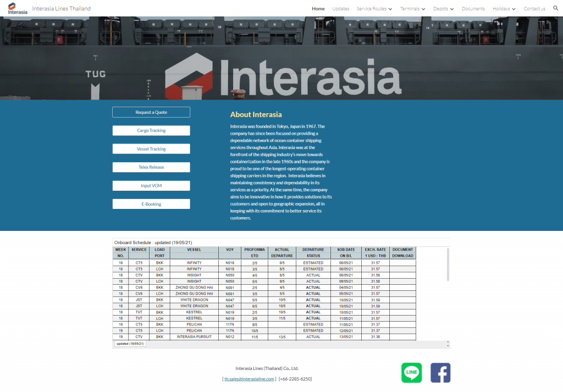The width and height of the screenshot is (563, 392).
Task: Go to the Home menu item
Action: [x=318, y=9]
